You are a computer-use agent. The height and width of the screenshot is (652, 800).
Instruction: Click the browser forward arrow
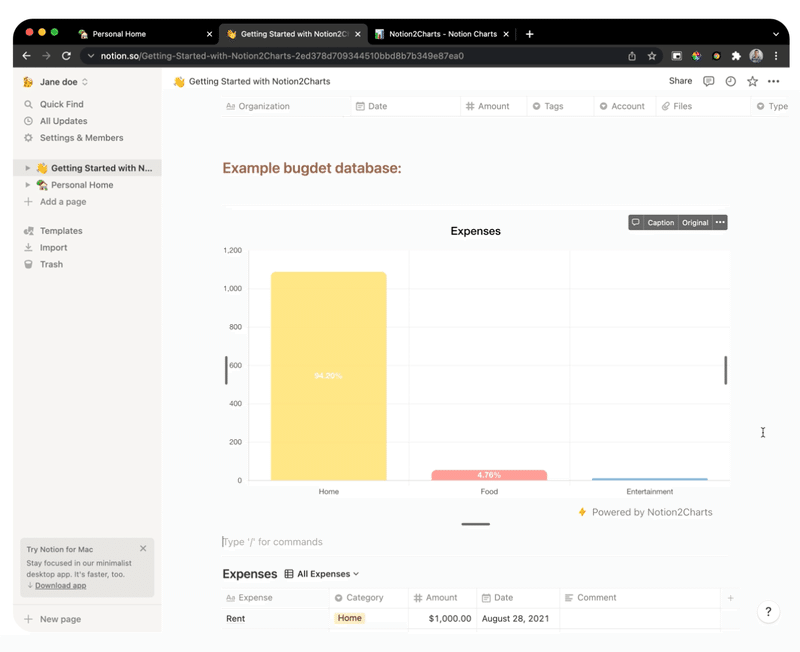[46, 56]
